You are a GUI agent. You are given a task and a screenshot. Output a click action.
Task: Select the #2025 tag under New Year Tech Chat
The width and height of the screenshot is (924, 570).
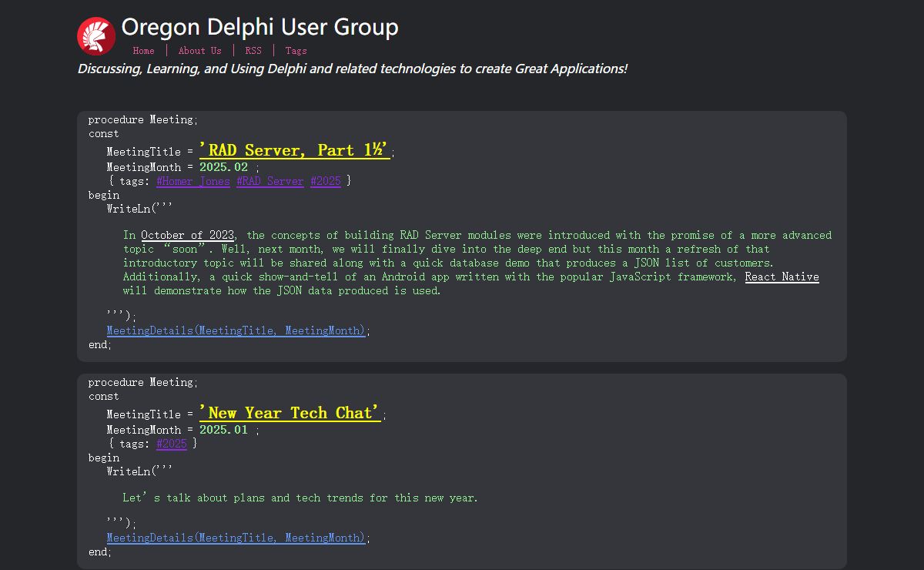pos(172,444)
